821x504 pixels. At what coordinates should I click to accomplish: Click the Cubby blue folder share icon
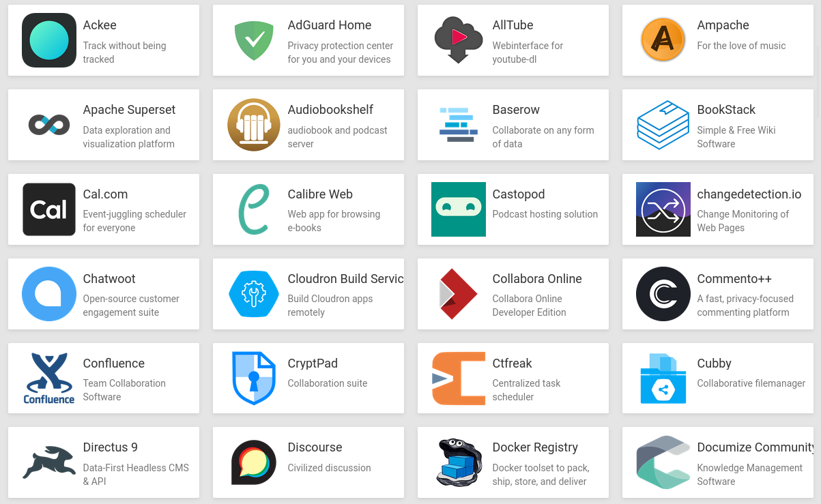[x=663, y=379]
